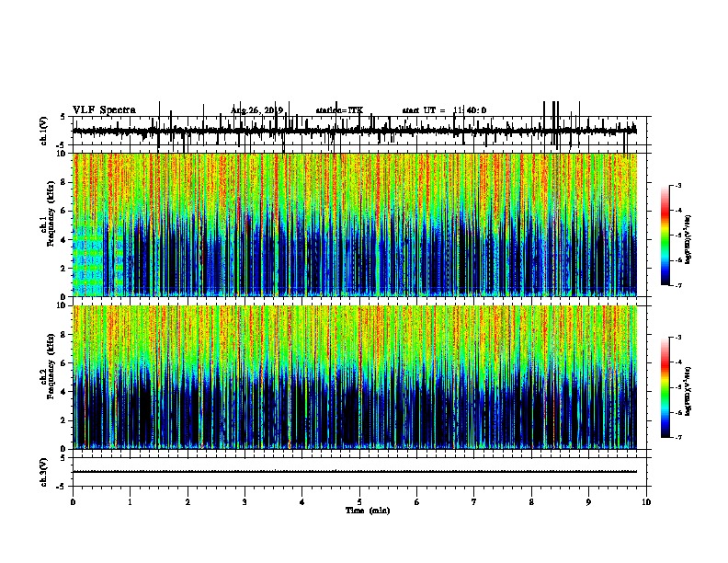The width and height of the screenshot is (728, 563).
Task: Click the ch.1 spectrogram color bar
Action: tap(665, 236)
